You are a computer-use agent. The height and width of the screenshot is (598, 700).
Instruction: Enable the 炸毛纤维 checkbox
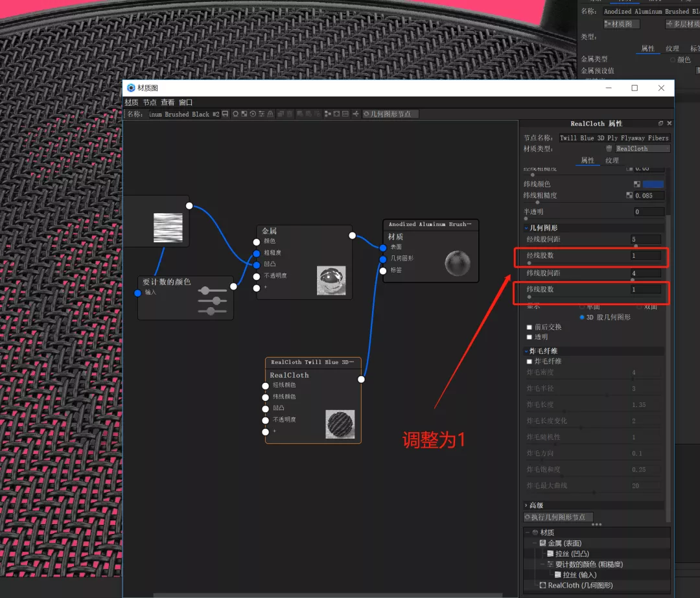[x=530, y=362]
